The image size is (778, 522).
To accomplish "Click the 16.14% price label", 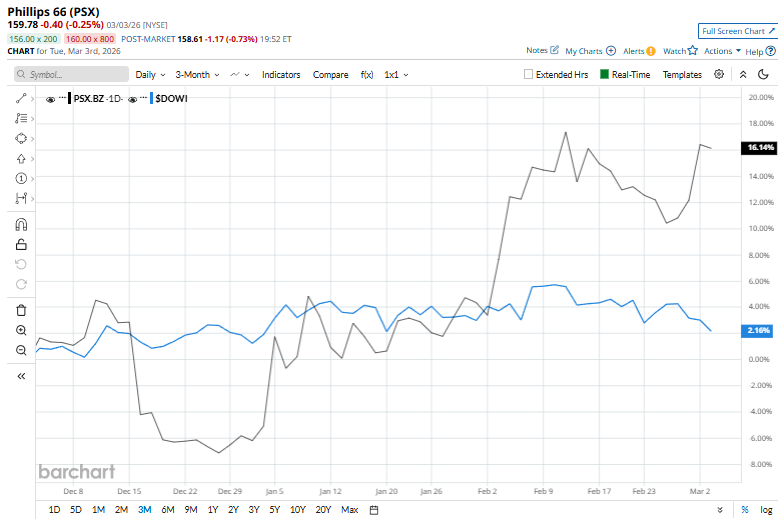I will pyautogui.click(x=759, y=148).
